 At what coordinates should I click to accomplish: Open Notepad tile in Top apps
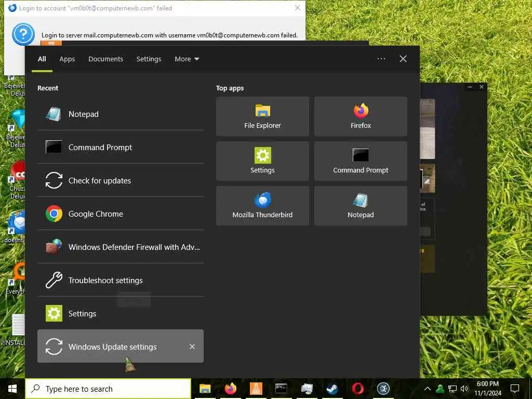[x=361, y=206]
